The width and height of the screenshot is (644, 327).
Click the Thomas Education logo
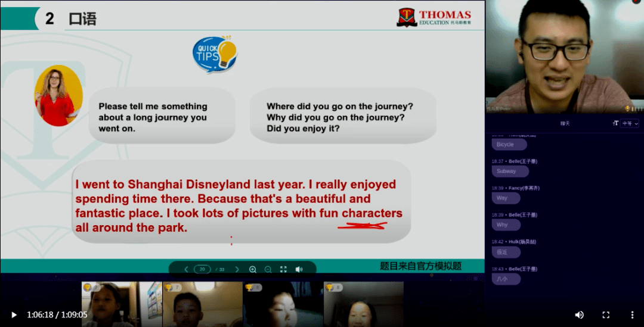[x=434, y=18]
